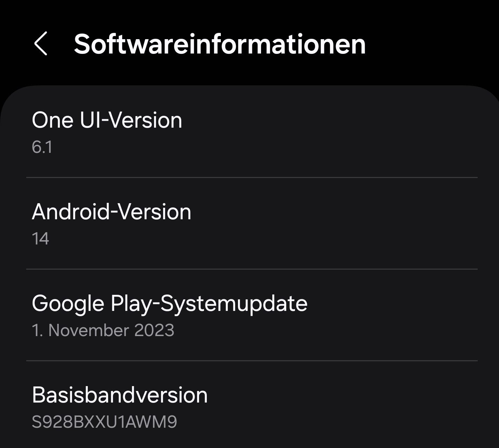The height and width of the screenshot is (448, 499).
Task: Tap the S928BXXU1AWM9 baseband value
Action: 104,422
